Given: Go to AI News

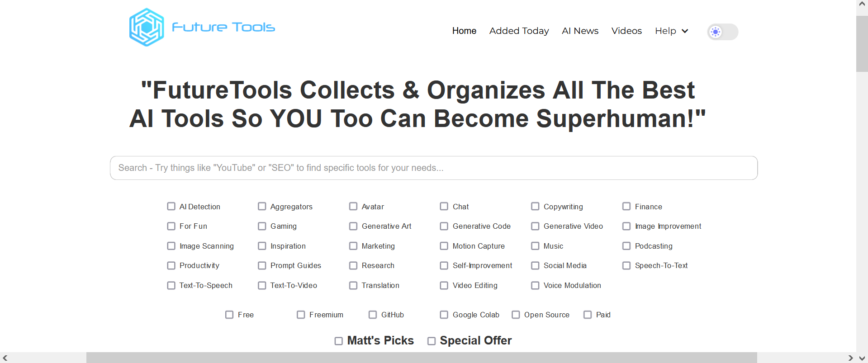Looking at the screenshot, I should pyautogui.click(x=580, y=31).
